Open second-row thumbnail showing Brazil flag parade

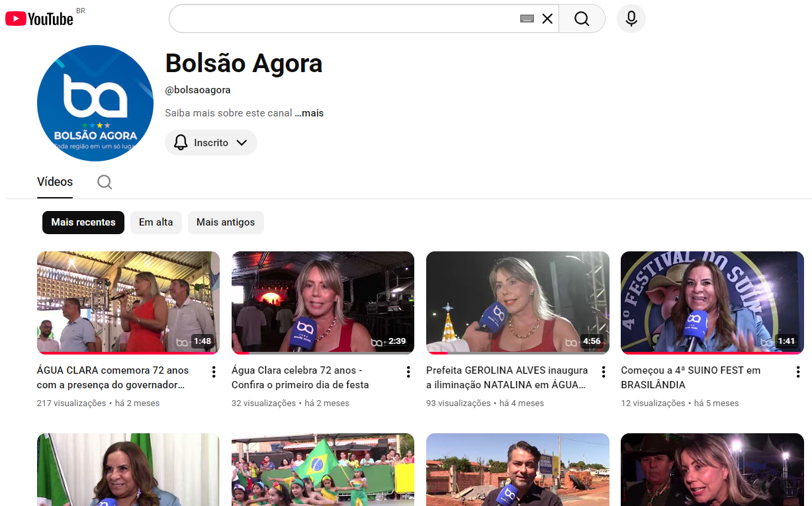coord(323,470)
